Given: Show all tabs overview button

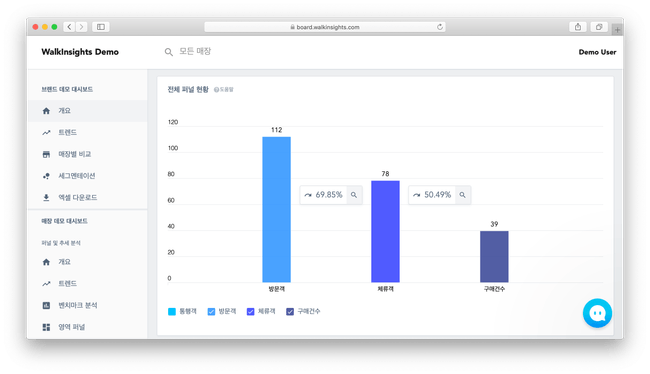Looking at the screenshot, I should click(599, 27).
